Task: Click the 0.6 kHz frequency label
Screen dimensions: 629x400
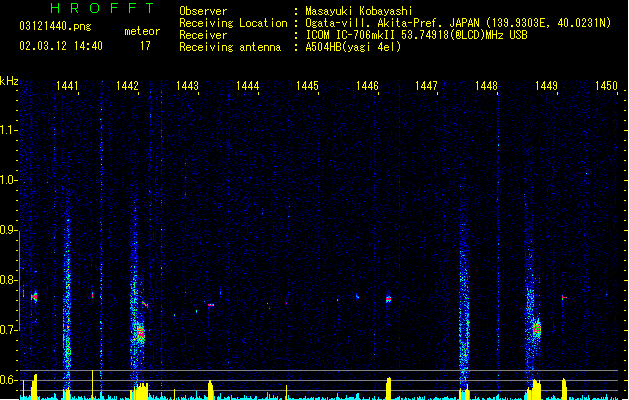Action: [x=8, y=380]
